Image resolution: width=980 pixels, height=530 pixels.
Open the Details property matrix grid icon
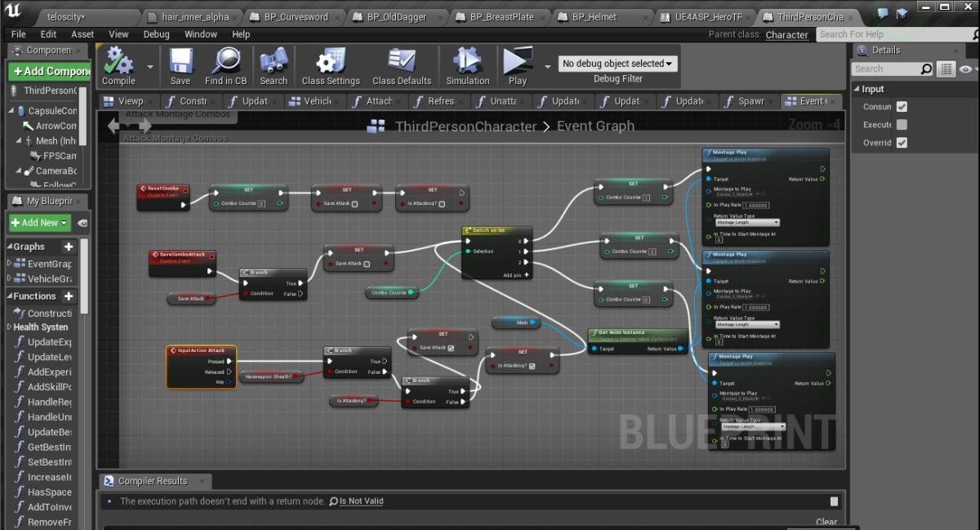click(x=946, y=69)
